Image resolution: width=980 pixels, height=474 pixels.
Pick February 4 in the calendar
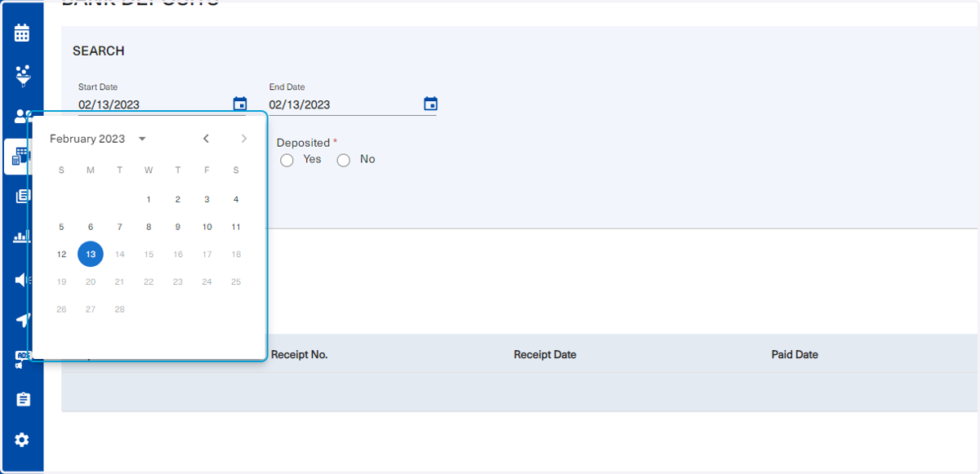236,200
